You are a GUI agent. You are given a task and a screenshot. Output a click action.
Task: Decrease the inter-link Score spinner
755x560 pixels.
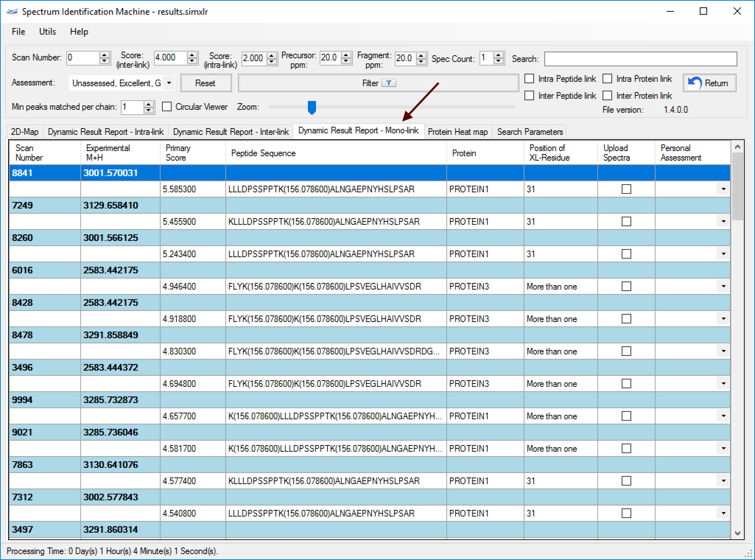[192, 62]
